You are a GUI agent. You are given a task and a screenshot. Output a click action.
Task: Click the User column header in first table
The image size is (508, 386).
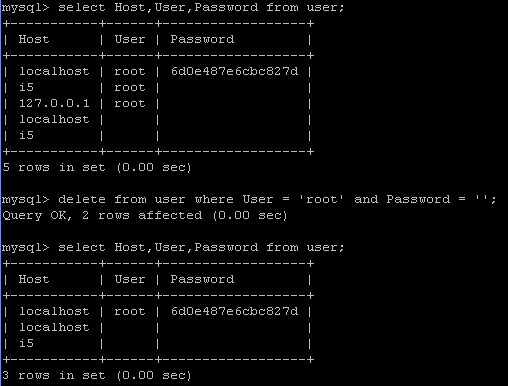[x=130, y=39]
